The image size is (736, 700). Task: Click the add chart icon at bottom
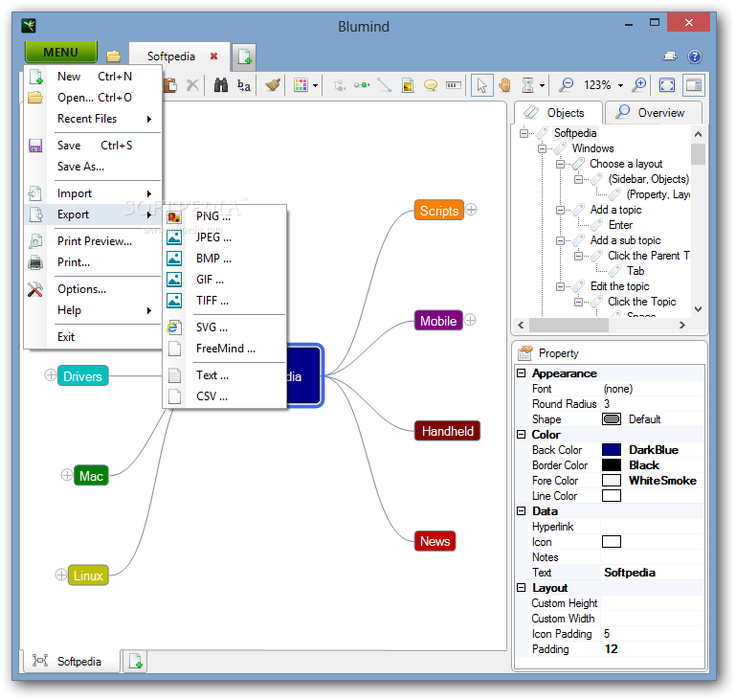click(135, 661)
